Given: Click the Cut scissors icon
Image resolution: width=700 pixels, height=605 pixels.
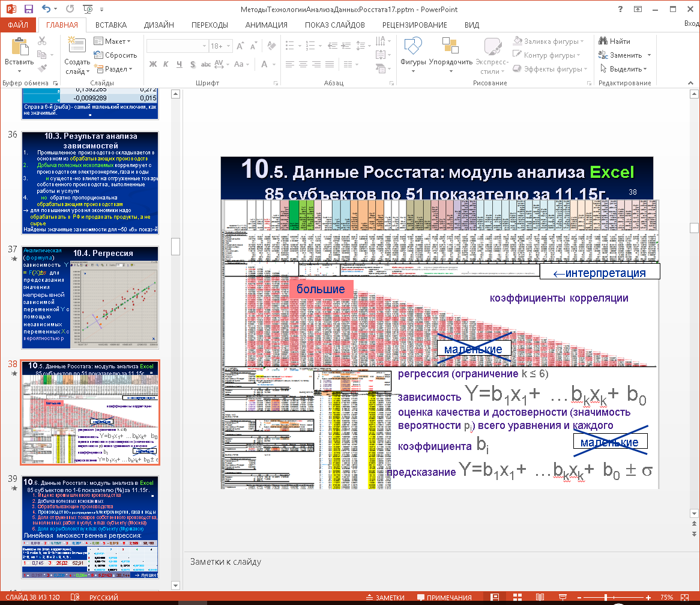Looking at the screenshot, I should click(42, 41).
